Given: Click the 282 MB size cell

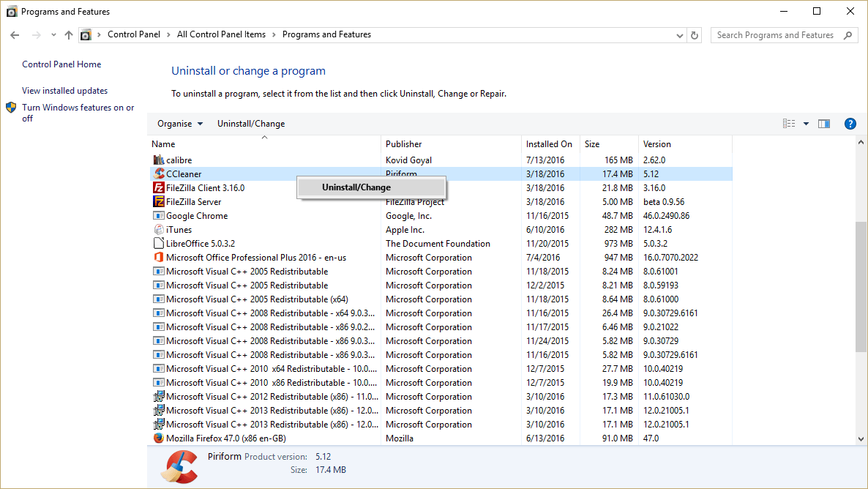Looking at the screenshot, I should point(618,230).
